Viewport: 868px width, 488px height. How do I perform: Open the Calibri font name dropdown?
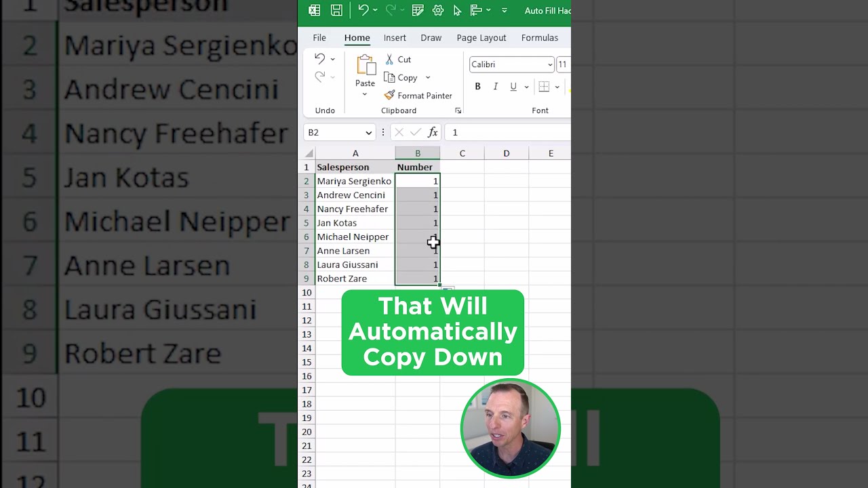[x=550, y=64]
